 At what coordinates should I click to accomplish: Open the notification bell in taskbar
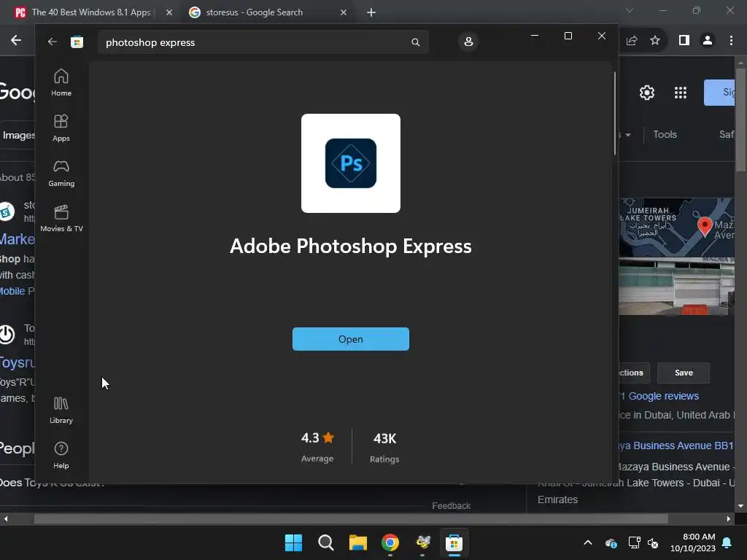coord(727,542)
